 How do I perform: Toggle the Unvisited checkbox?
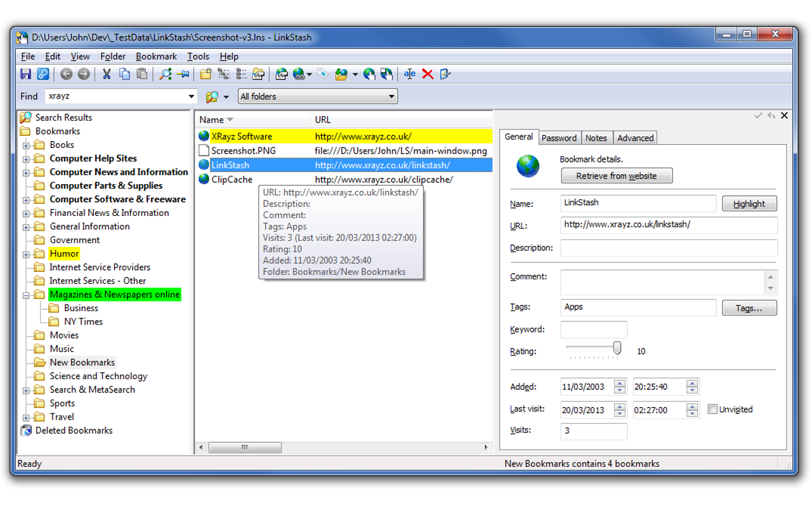coord(712,410)
